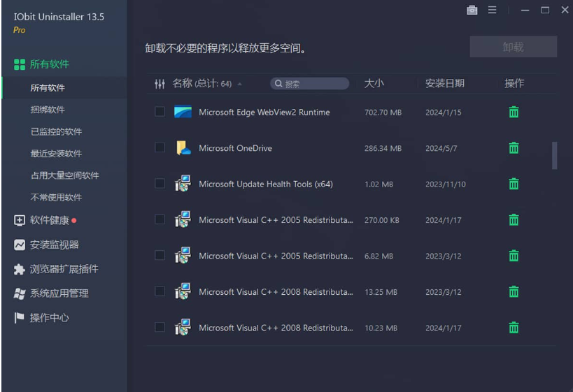Click the 浏览器扩展插件 puzzle icon
The width and height of the screenshot is (573, 392).
coord(20,269)
